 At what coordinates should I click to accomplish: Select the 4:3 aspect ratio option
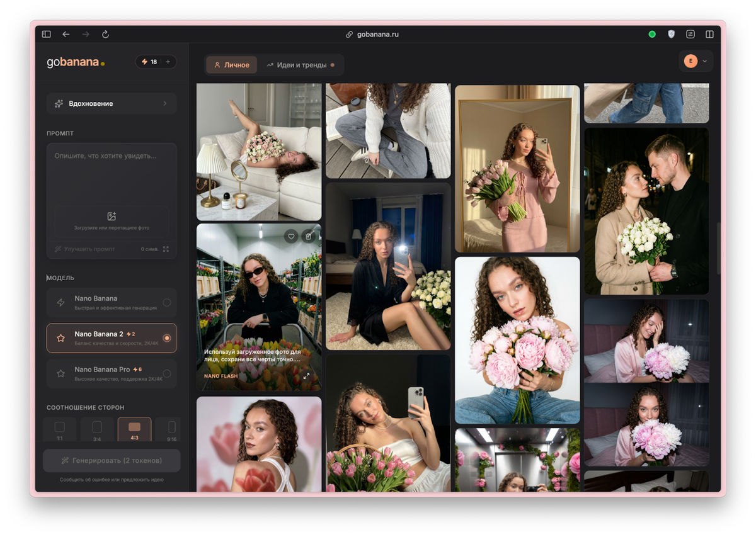point(134,429)
